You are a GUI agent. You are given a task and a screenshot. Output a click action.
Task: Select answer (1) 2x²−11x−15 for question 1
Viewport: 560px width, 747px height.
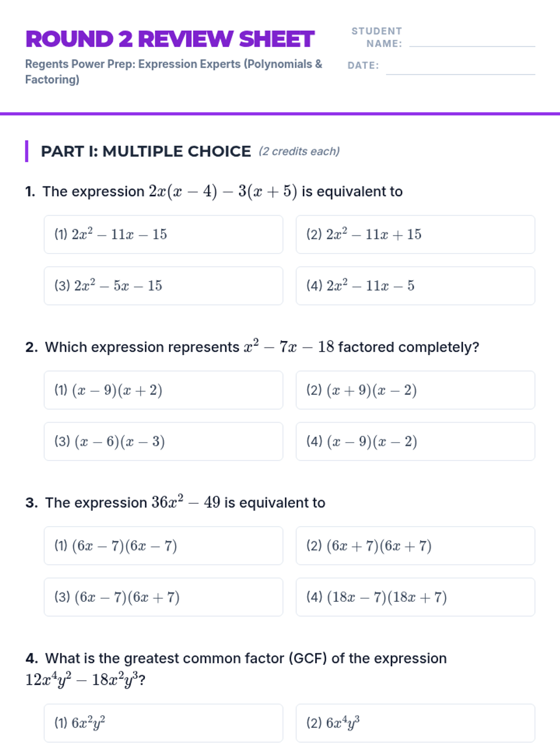[163, 234]
